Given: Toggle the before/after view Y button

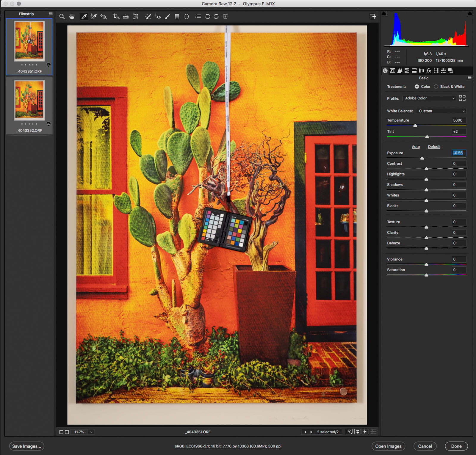Looking at the screenshot, I should pos(349,432).
